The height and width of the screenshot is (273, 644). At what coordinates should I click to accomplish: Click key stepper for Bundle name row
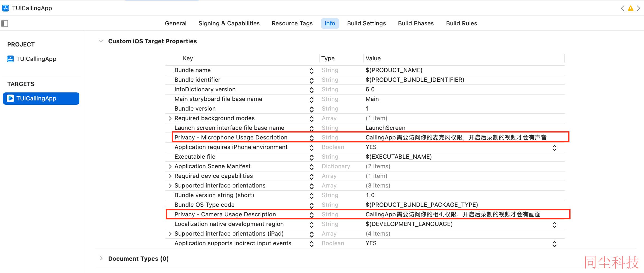click(311, 71)
